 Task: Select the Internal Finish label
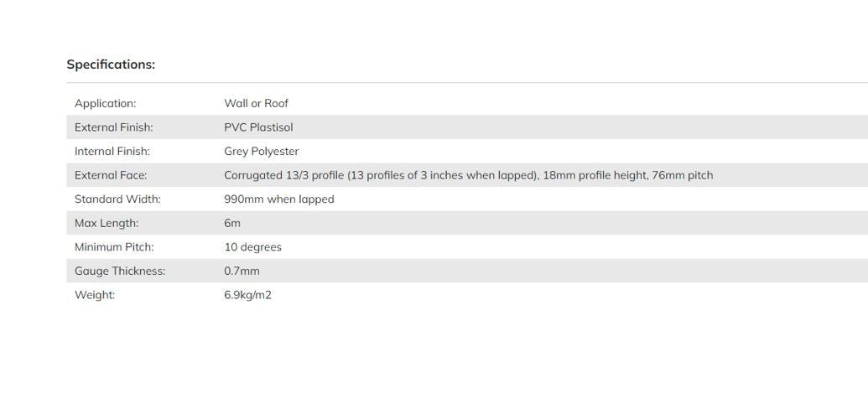click(112, 152)
